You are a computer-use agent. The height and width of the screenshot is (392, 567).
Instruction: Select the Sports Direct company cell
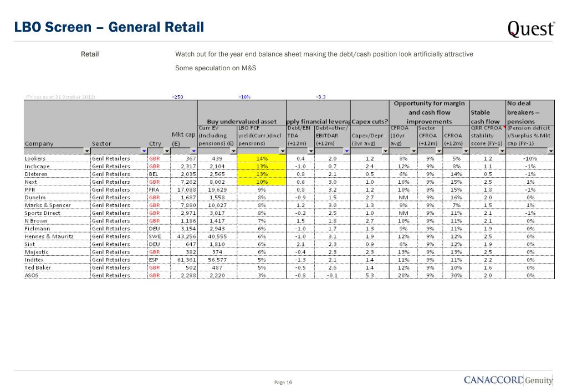(57, 213)
